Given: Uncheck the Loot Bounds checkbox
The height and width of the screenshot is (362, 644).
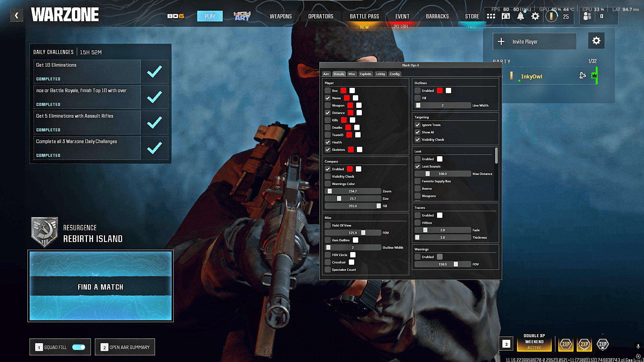Looking at the screenshot, I should (x=418, y=166).
